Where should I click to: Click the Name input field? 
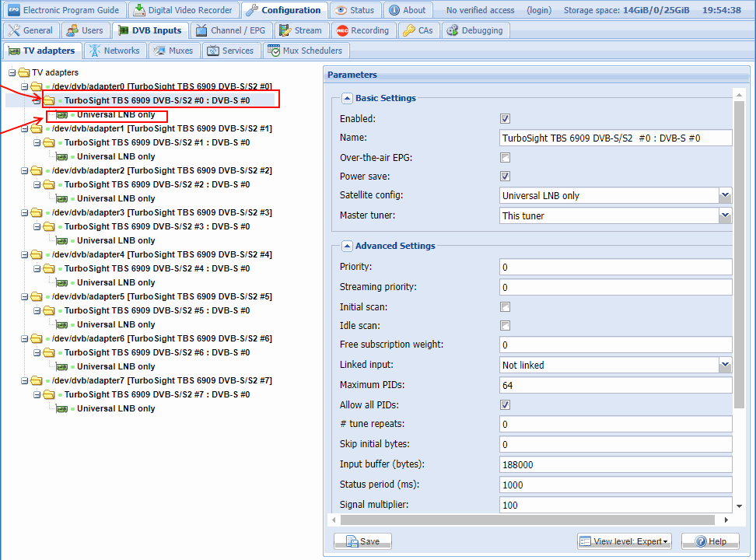pos(616,138)
